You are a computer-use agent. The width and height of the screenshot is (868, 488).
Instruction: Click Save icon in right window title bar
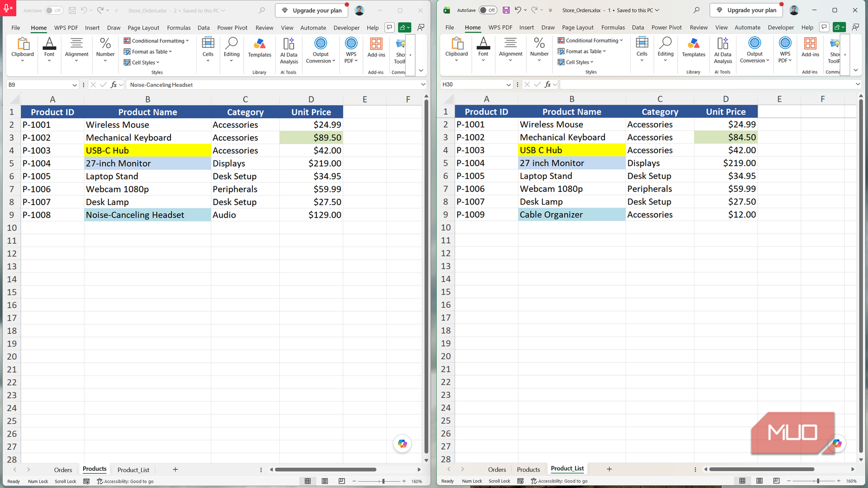coord(506,10)
